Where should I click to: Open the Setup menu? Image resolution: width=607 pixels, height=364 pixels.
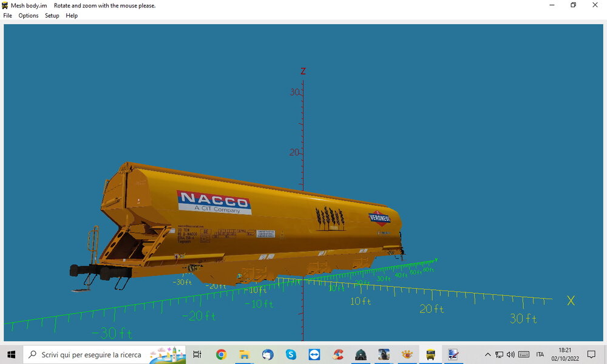pyautogui.click(x=52, y=16)
